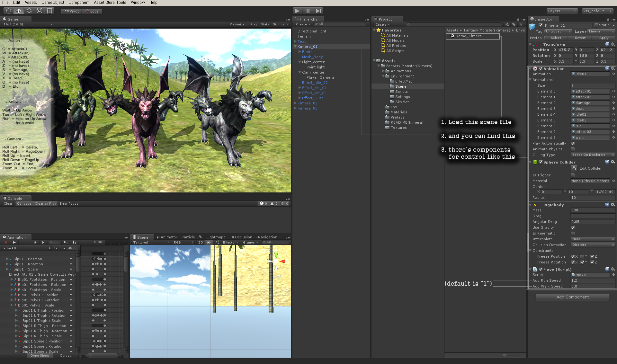
Task: Open Collision Detection dropdown
Action: (593, 245)
